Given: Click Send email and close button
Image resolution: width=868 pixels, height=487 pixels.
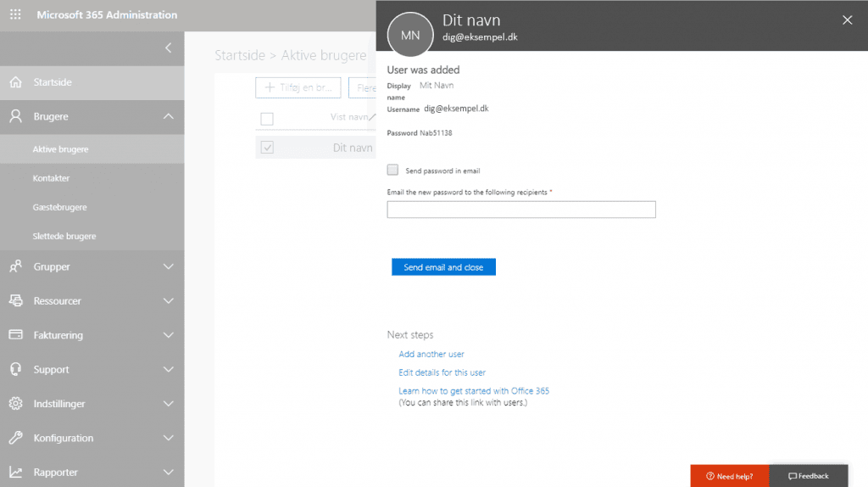Looking at the screenshot, I should pos(443,267).
